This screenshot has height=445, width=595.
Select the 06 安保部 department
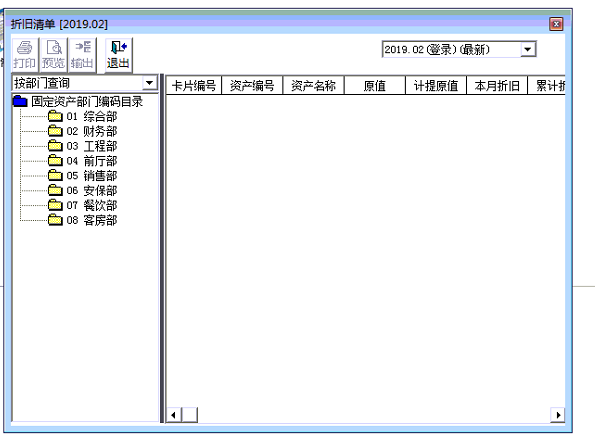click(92, 190)
